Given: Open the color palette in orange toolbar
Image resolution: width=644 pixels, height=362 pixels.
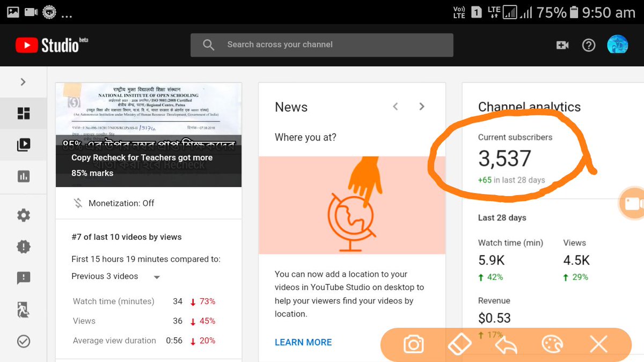Looking at the screenshot, I should tap(551, 344).
